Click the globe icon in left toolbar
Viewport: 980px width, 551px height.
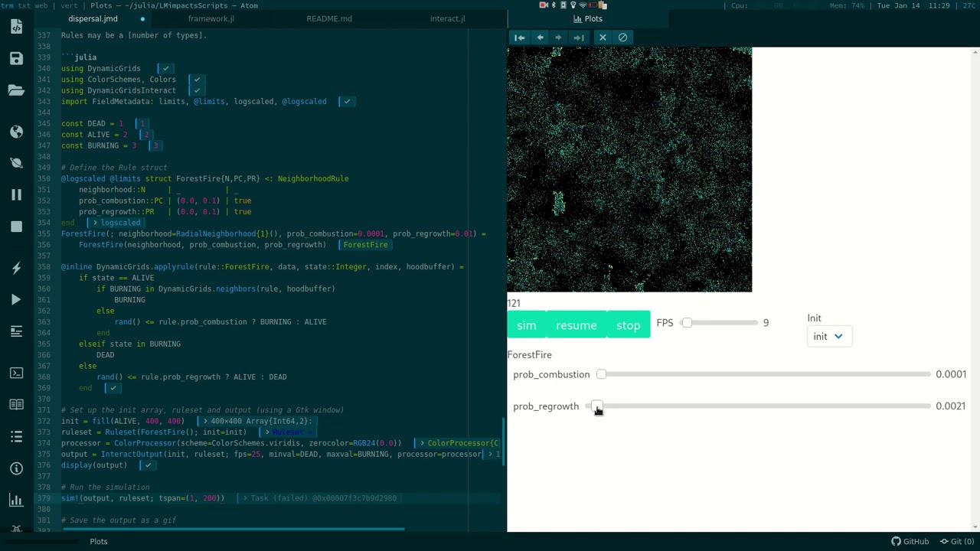16,132
